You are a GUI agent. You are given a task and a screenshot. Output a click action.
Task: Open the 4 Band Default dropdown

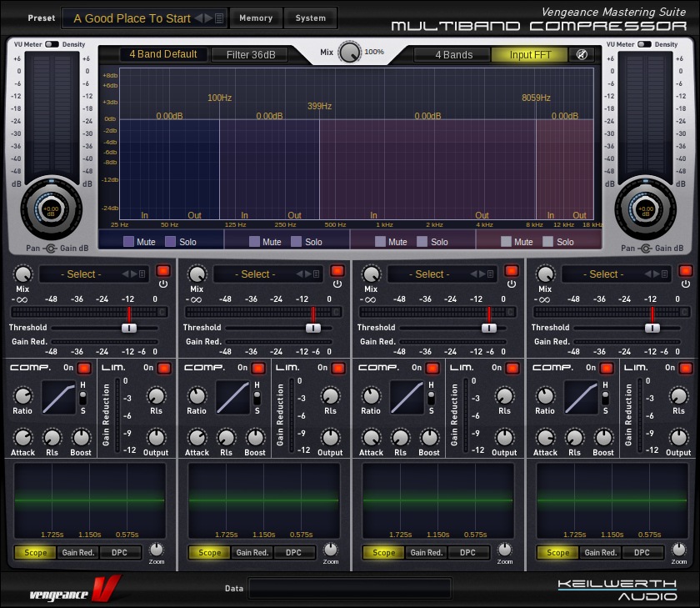pyautogui.click(x=163, y=55)
